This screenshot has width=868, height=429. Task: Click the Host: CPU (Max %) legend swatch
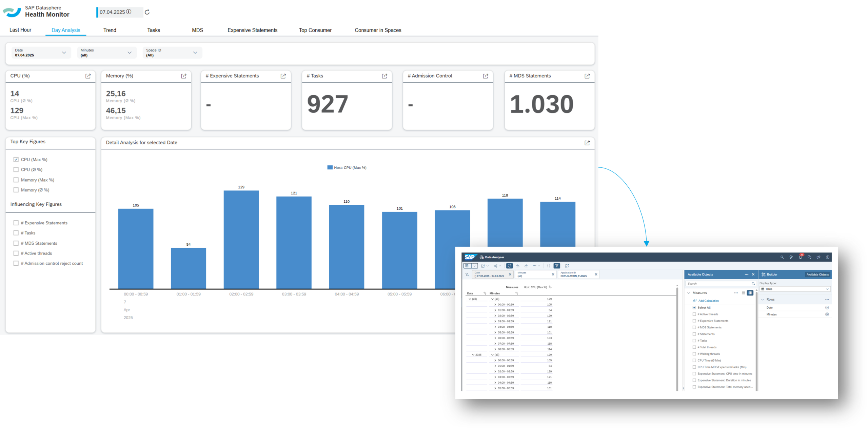[x=330, y=167]
